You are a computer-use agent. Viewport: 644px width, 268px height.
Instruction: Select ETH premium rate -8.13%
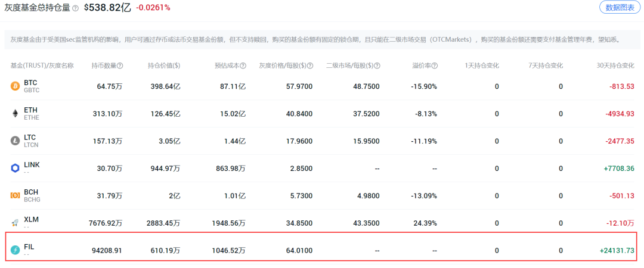pyautogui.click(x=426, y=114)
